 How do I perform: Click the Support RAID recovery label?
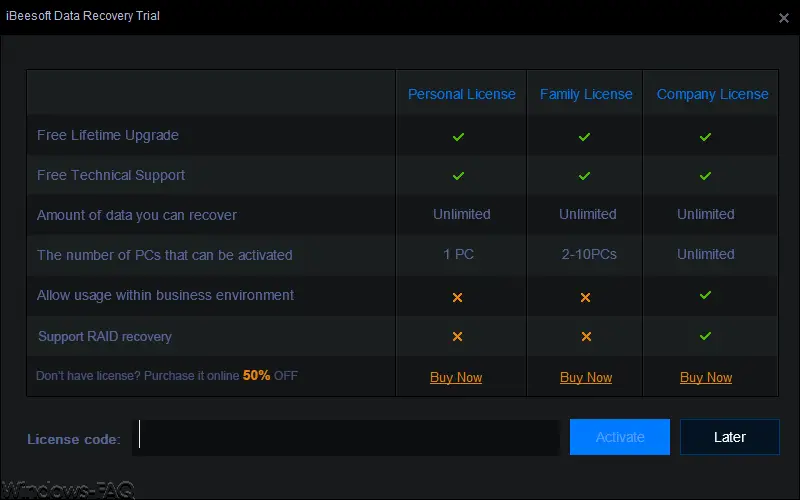pyautogui.click(x=105, y=337)
